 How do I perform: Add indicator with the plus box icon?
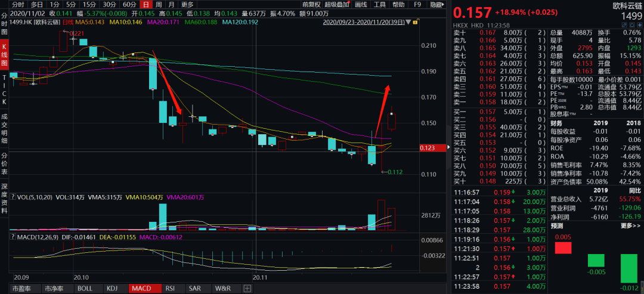247,289
